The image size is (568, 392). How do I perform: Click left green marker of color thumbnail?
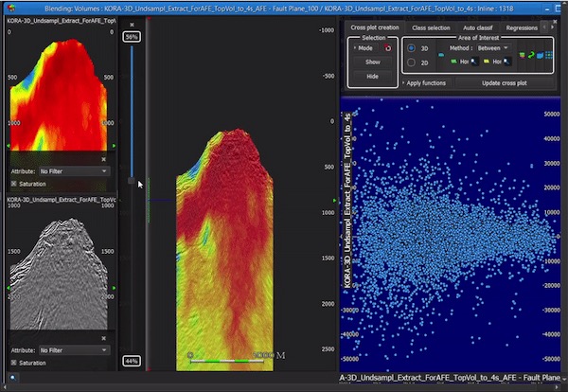click(x=9, y=146)
